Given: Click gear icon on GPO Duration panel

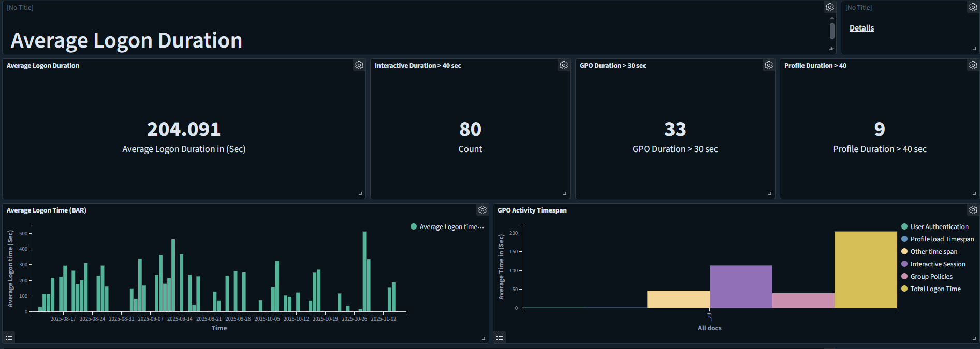Looking at the screenshot, I should point(769,66).
